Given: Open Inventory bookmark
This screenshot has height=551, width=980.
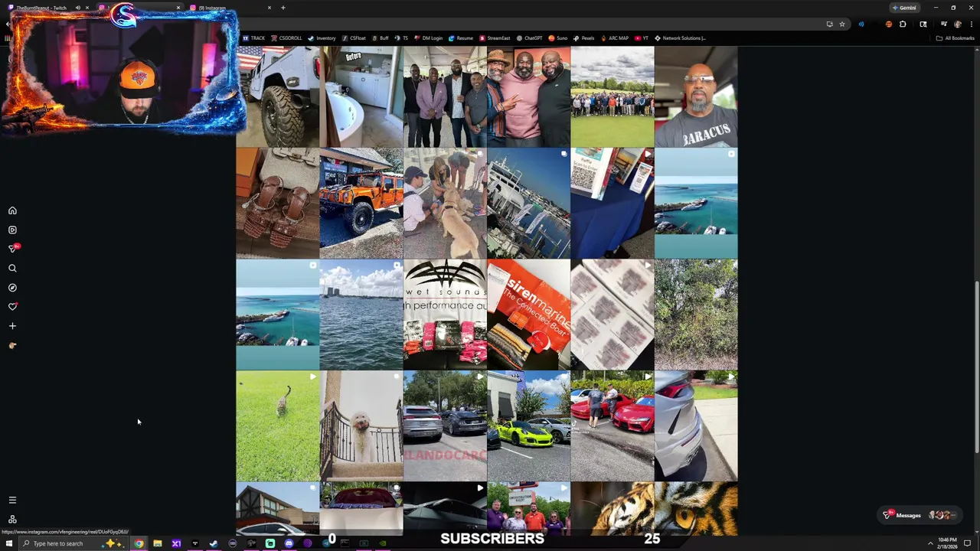Looking at the screenshot, I should point(322,38).
